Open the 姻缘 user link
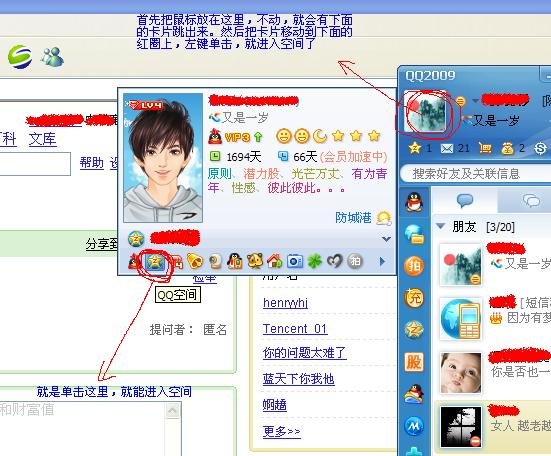The height and width of the screenshot is (456, 551). pos(274,405)
